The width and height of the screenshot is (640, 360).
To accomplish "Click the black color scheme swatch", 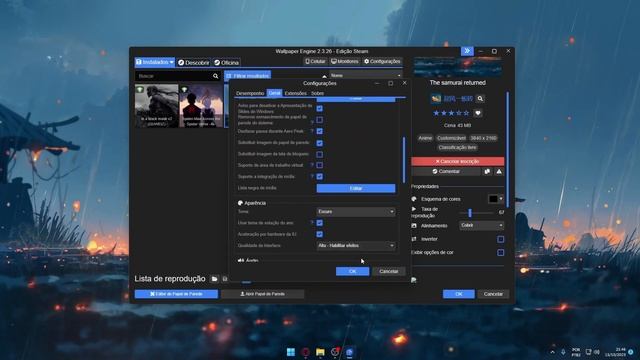I will (493, 199).
